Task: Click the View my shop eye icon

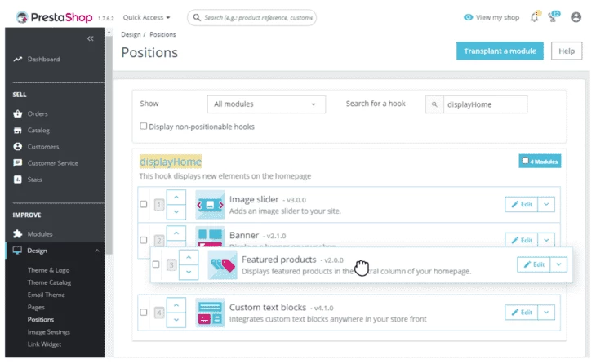Action: click(468, 16)
